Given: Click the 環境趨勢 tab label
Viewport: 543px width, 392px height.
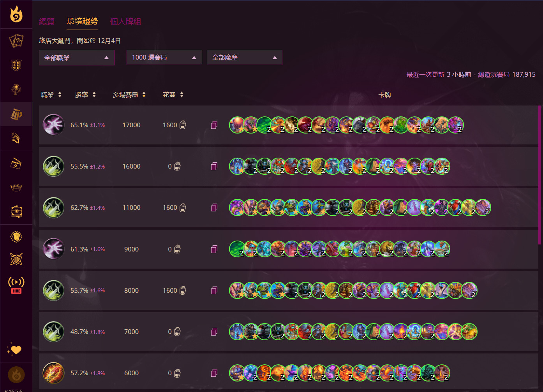Looking at the screenshot, I should tap(82, 21).
